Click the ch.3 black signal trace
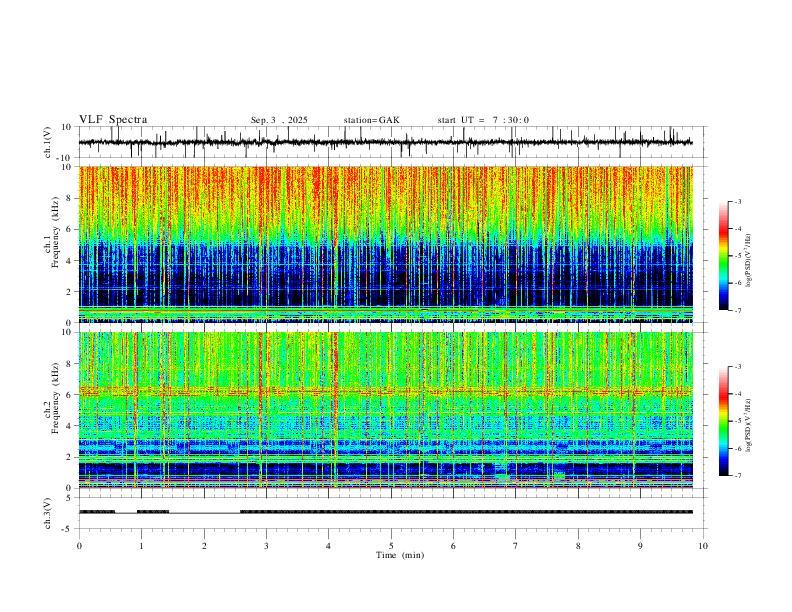Screen dimensions: 792x612 tap(385, 512)
